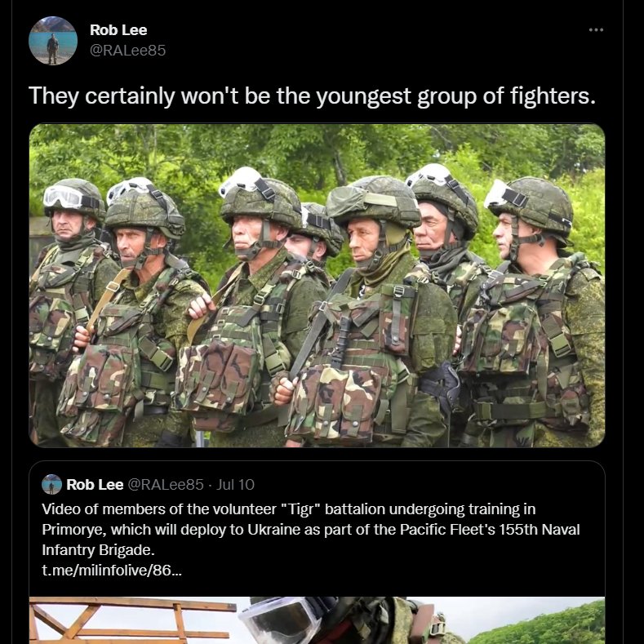Click the leftmost soldier's goggles in the photo
The width and height of the screenshot is (644, 644).
(64, 197)
